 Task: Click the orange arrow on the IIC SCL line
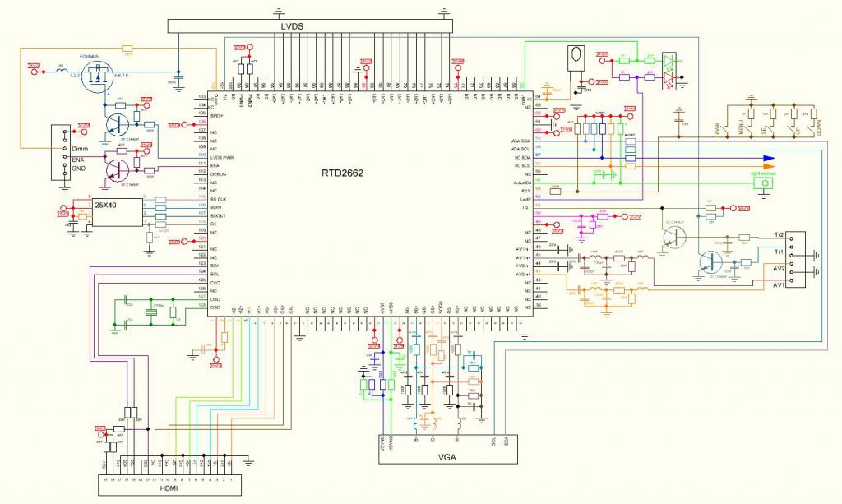tap(770, 166)
